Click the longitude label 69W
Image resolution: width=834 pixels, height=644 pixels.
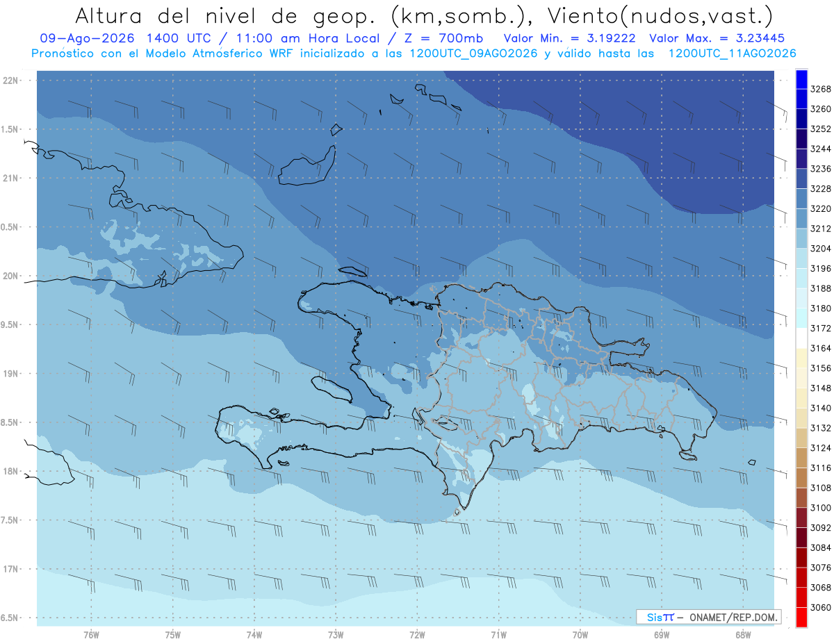(662, 634)
